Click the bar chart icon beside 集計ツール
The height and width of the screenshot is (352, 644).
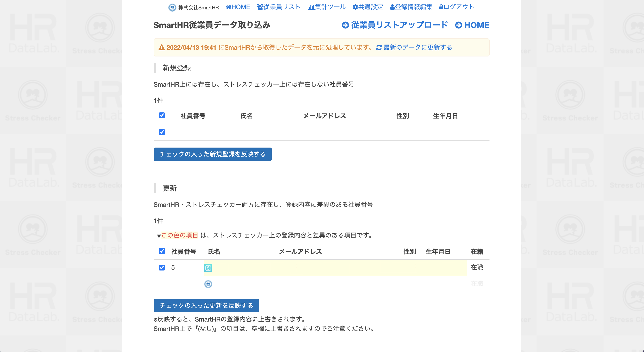[311, 7]
